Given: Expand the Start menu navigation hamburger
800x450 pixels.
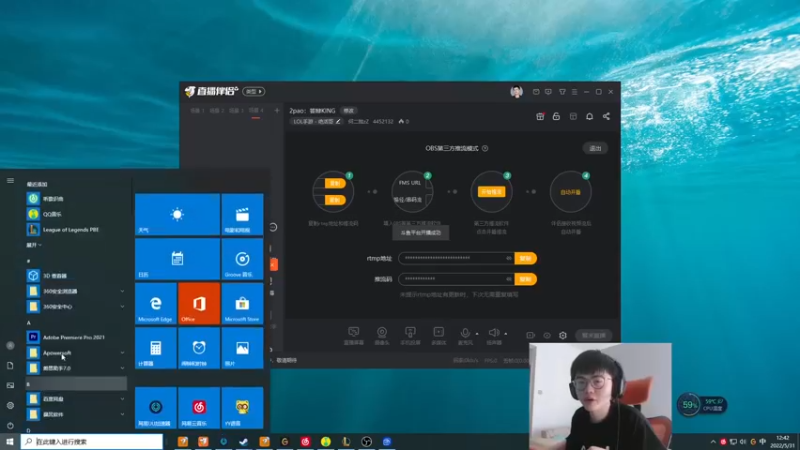Looking at the screenshot, I should (x=10, y=181).
